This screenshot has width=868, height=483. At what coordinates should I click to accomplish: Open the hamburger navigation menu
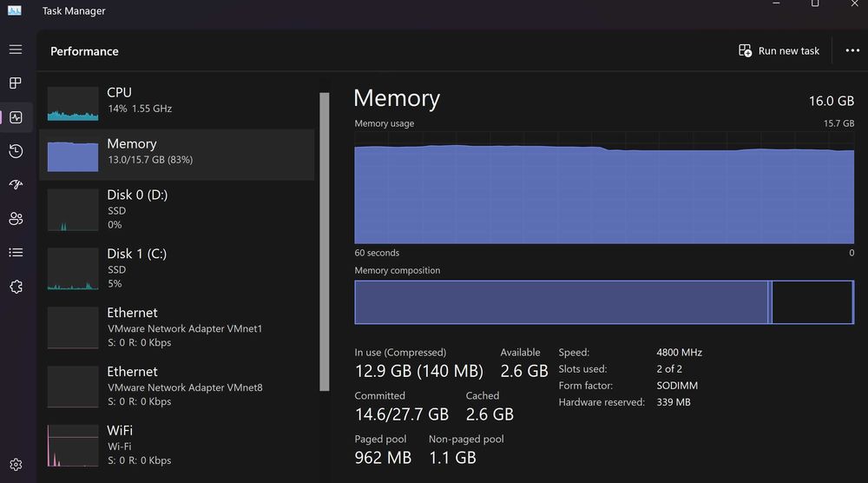click(x=16, y=50)
